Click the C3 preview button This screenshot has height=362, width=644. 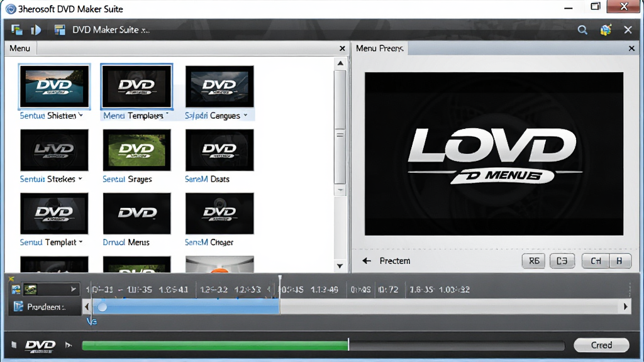coord(562,261)
